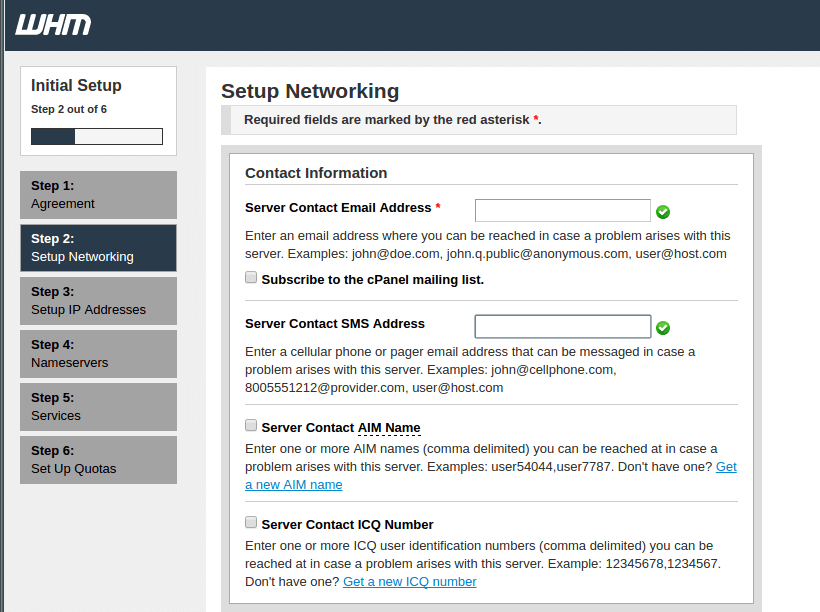The height and width of the screenshot is (612, 820).
Task: Click the underlined AIM Name label text
Action: 389,428
